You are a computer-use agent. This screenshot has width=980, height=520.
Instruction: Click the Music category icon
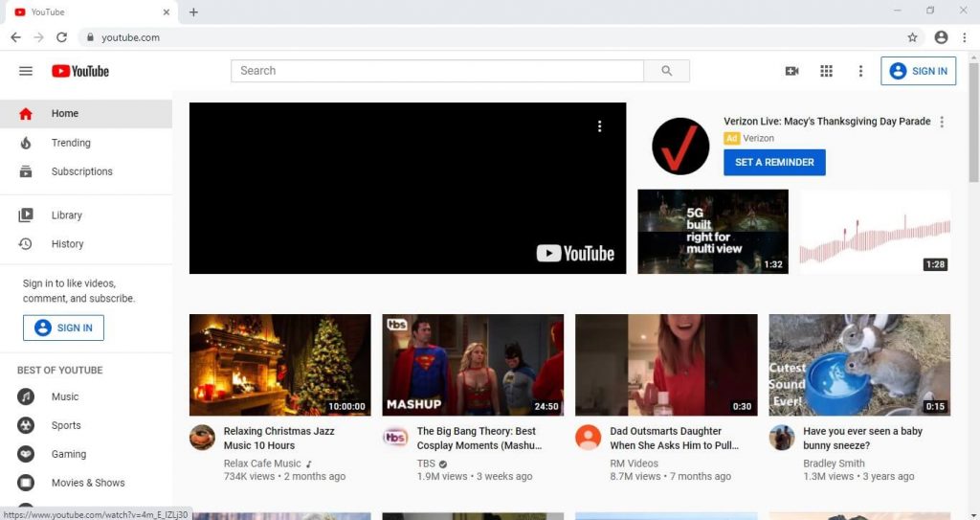coord(26,396)
